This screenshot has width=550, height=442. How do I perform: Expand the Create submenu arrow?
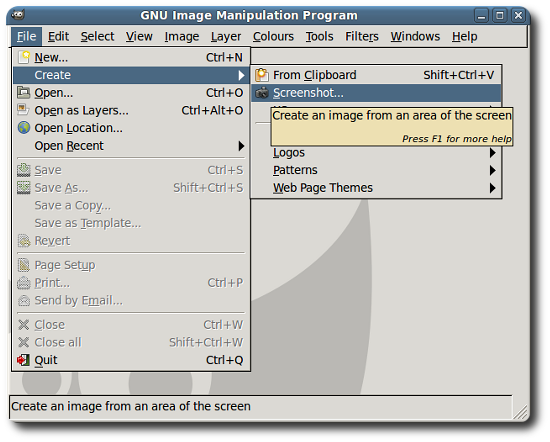pos(241,75)
